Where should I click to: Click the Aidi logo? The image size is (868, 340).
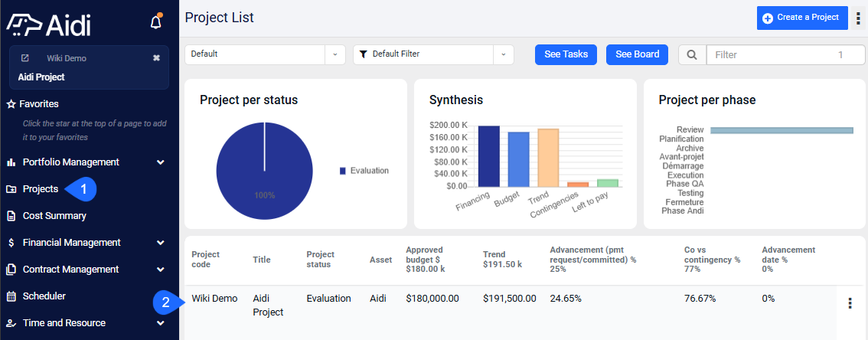coord(49,25)
